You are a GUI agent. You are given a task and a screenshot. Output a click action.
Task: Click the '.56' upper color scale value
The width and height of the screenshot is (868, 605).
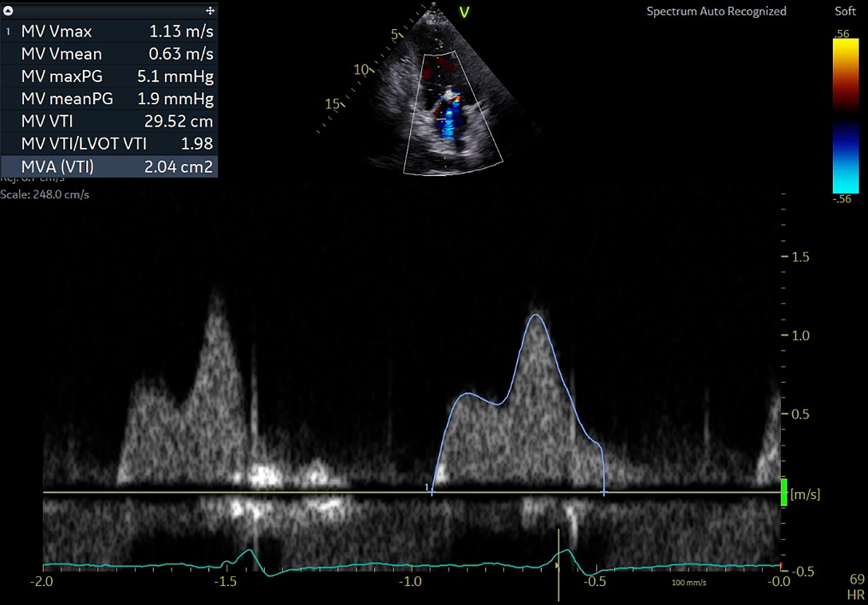tap(841, 33)
